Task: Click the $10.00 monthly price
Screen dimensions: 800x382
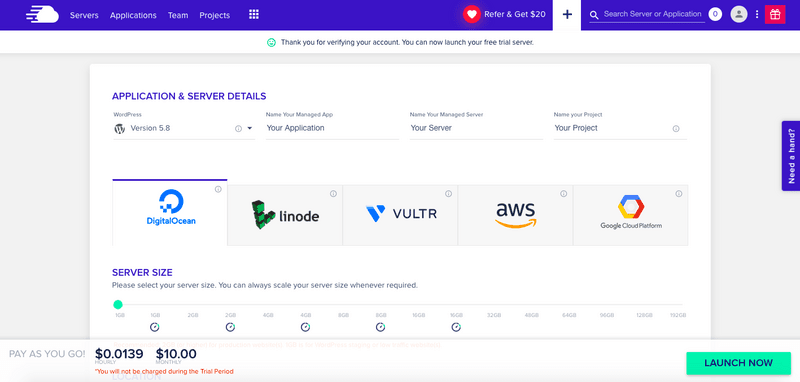Action: [x=176, y=353]
